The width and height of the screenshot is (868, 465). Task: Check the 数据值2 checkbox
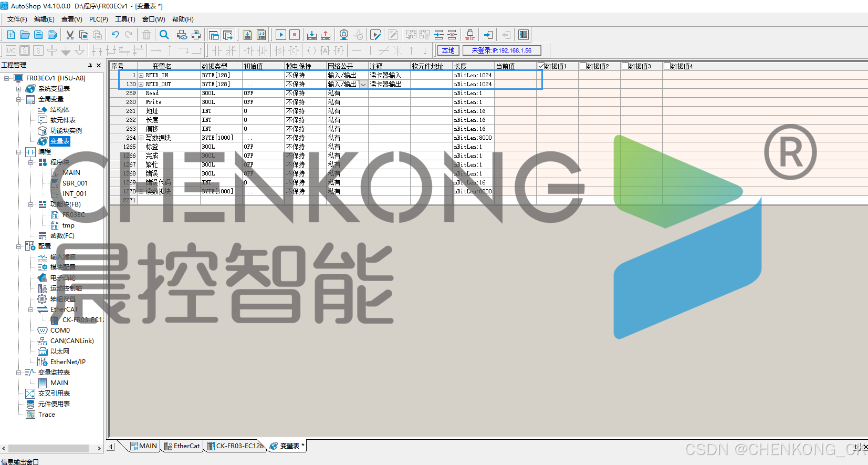(x=583, y=66)
